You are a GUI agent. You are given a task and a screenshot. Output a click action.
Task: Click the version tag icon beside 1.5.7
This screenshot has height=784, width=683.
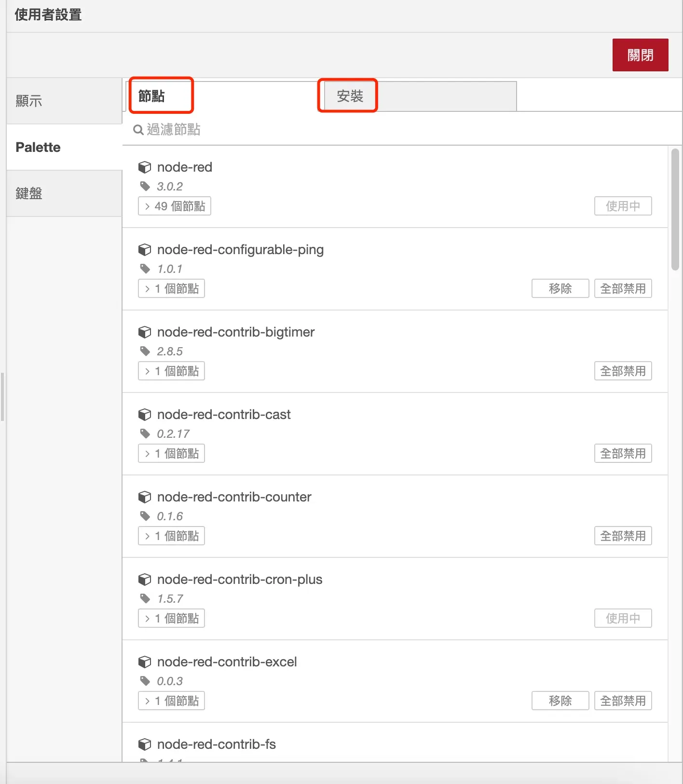pos(145,598)
